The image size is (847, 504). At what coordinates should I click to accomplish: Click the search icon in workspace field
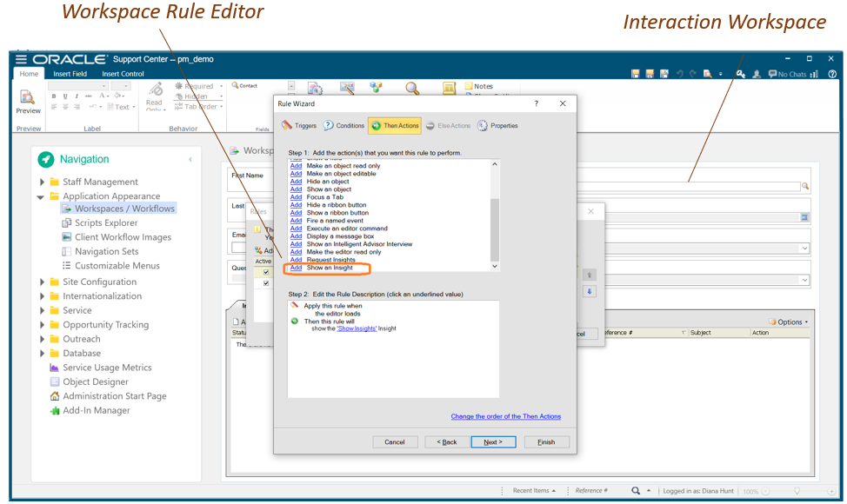805,186
